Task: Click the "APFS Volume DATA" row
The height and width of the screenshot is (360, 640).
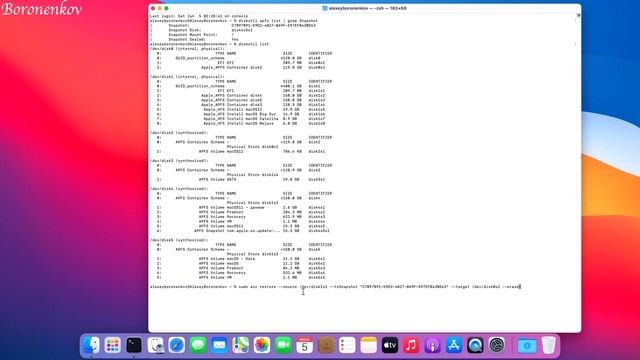Action: pos(241,179)
